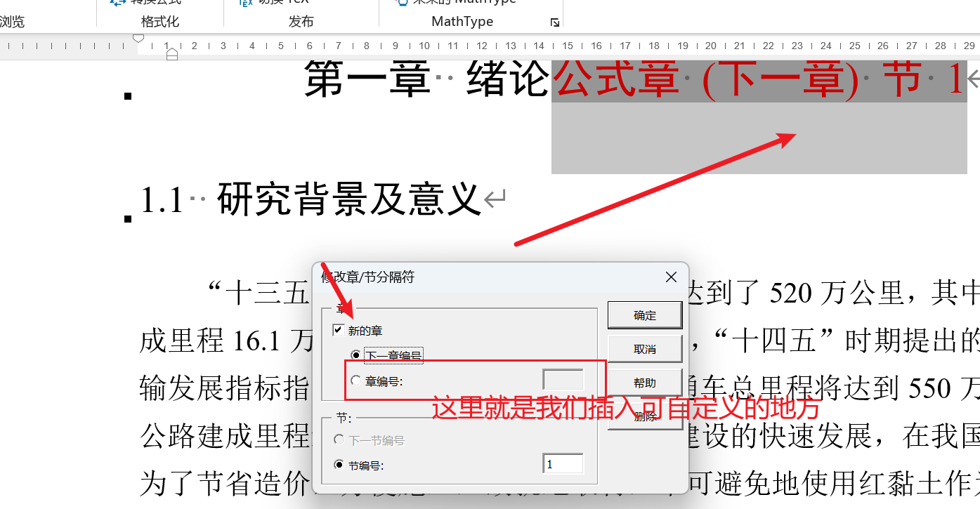The image size is (980, 509).
Task: Click the first-line indent marker on the ruler
Action: coord(139,38)
